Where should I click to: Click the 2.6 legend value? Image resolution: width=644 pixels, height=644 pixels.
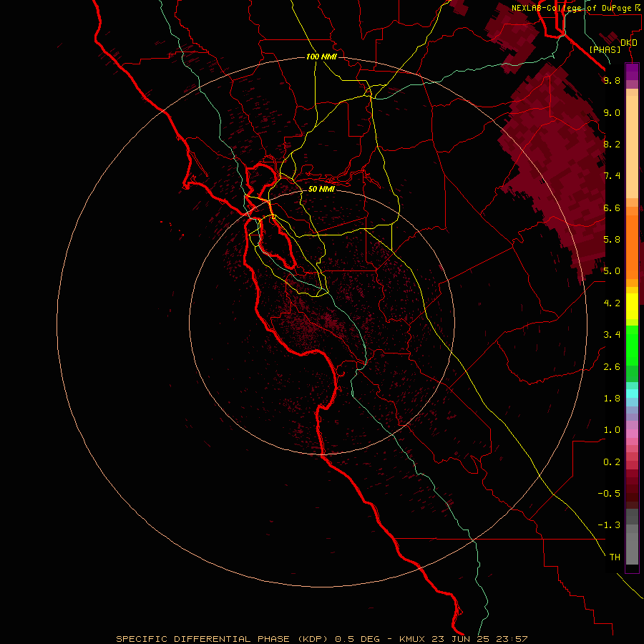612,367
